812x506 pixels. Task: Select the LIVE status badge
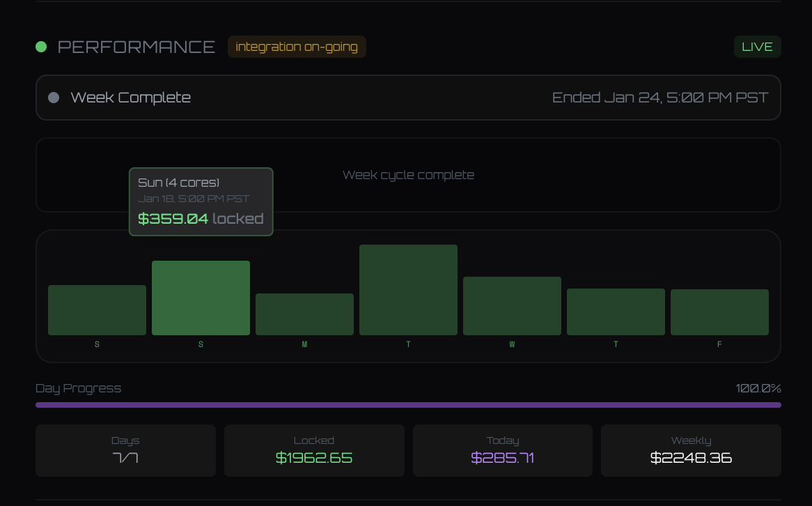(x=757, y=47)
